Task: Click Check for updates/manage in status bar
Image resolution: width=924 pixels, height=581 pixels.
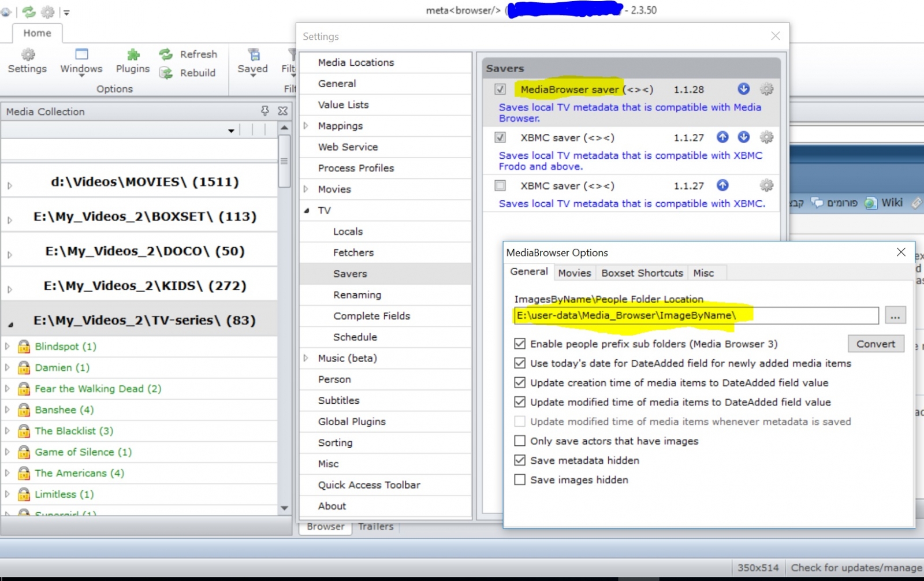Action: point(856,568)
